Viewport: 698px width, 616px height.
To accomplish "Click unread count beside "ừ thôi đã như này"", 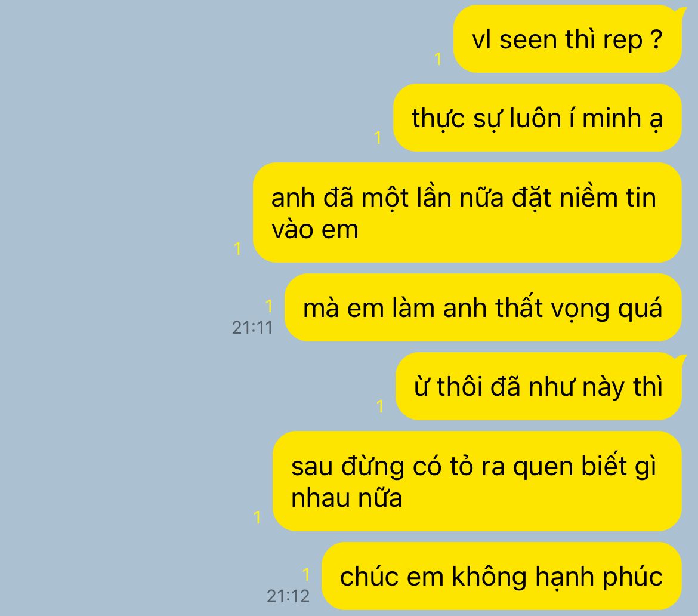I will [x=380, y=406].
